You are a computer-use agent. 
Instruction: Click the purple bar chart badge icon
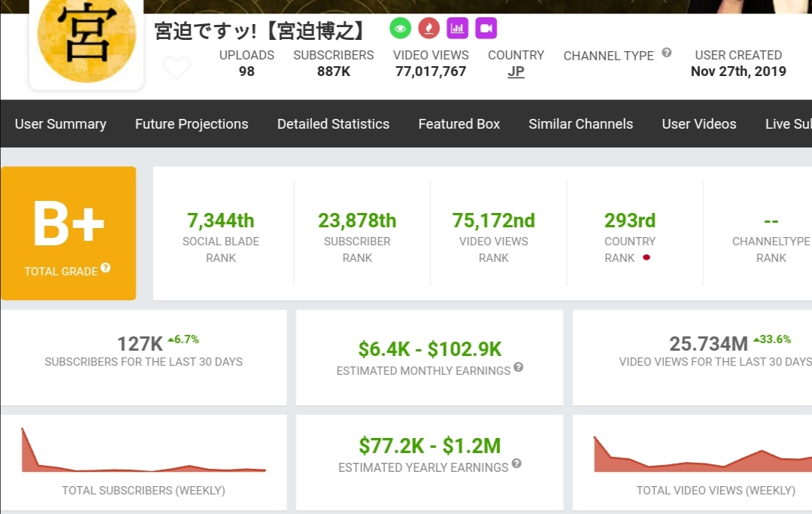point(457,28)
